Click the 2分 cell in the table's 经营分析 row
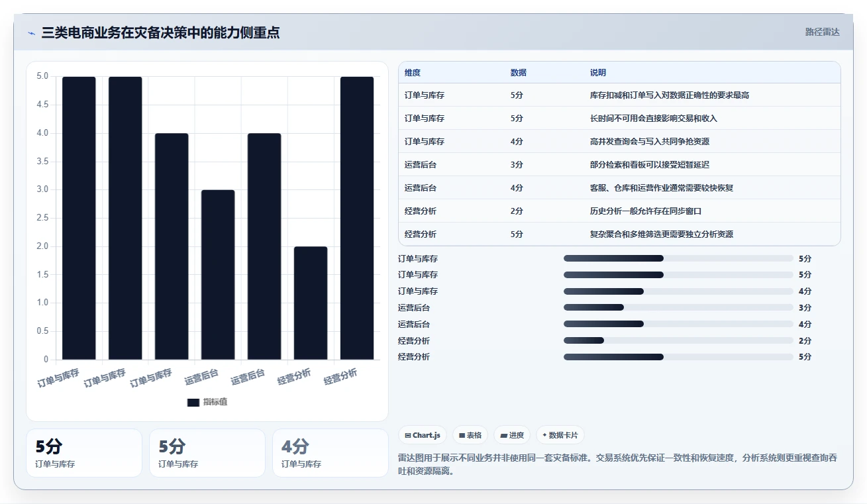The image size is (867, 504). 517,211
